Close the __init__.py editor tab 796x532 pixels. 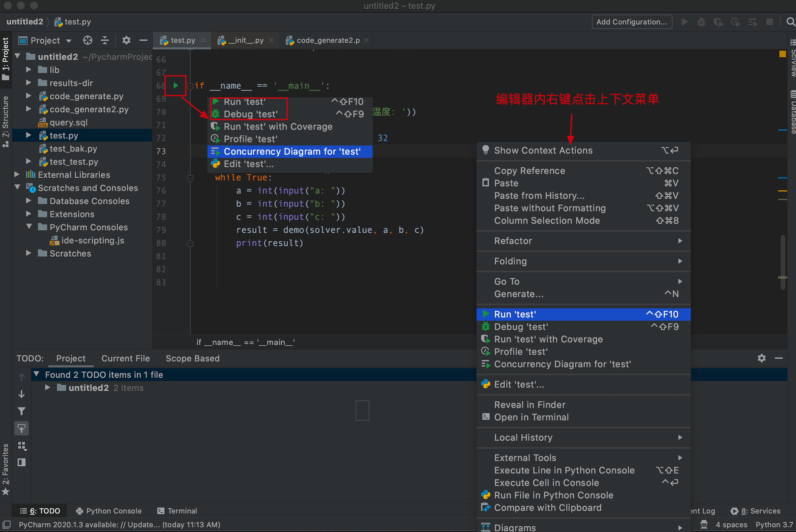pos(272,40)
